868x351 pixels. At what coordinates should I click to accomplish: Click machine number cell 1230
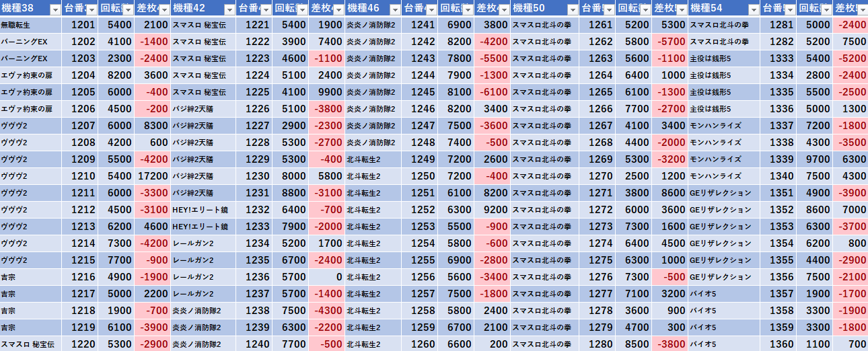(256, 176)
